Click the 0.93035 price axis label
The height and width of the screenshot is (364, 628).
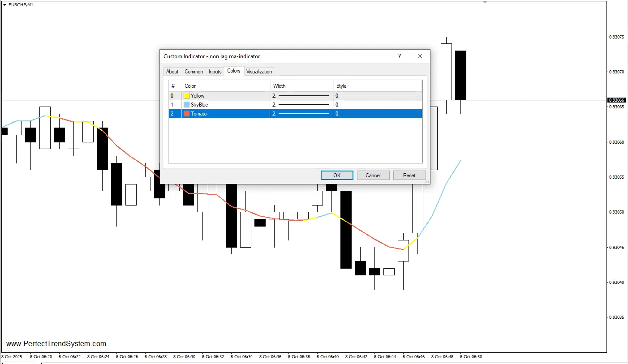pos(617,317)
